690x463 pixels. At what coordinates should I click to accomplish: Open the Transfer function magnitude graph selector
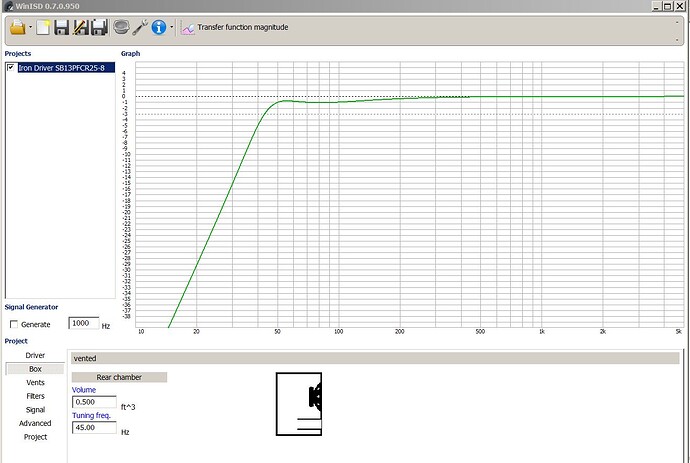(243, 27)
